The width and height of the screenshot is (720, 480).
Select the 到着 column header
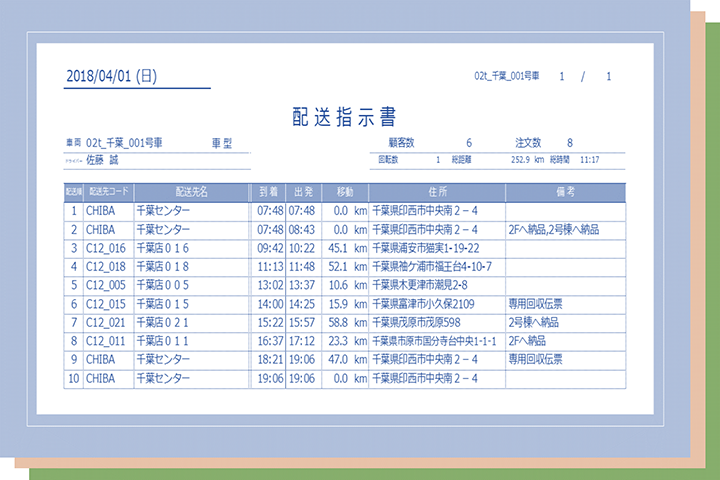(x=269, y=192)
